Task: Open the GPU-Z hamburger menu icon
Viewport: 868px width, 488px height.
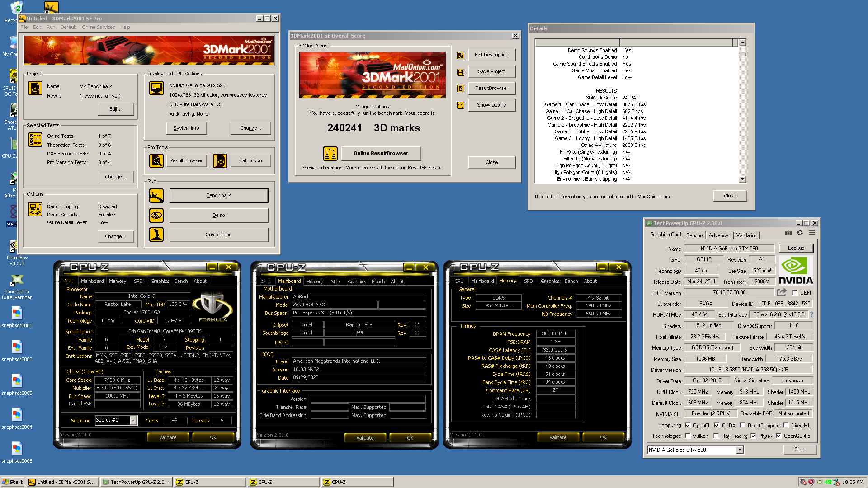Action: pos(812,233)
